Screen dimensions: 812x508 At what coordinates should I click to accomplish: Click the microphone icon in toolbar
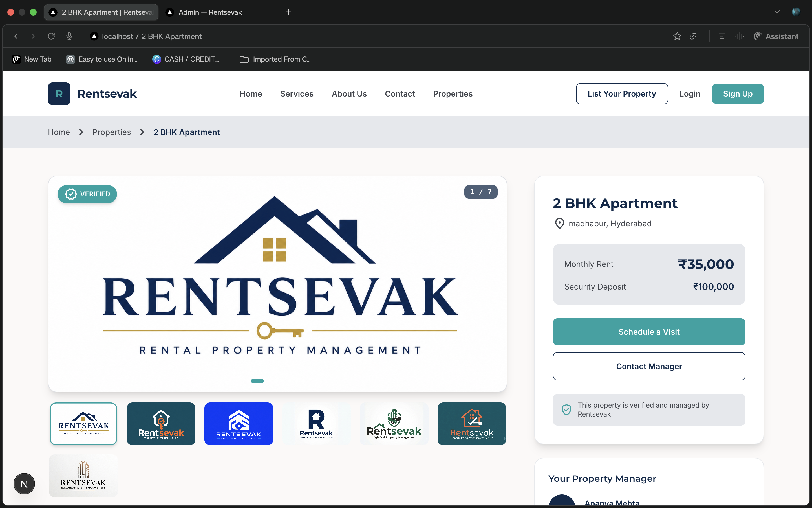(x=69, y=36)
